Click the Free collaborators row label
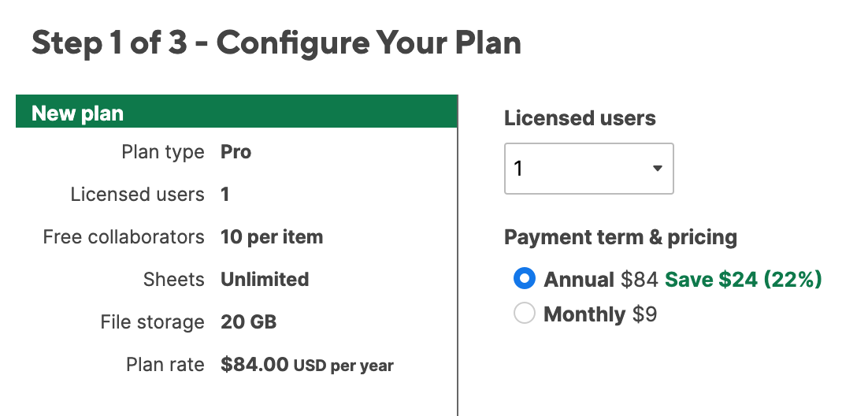 [124, 237]
